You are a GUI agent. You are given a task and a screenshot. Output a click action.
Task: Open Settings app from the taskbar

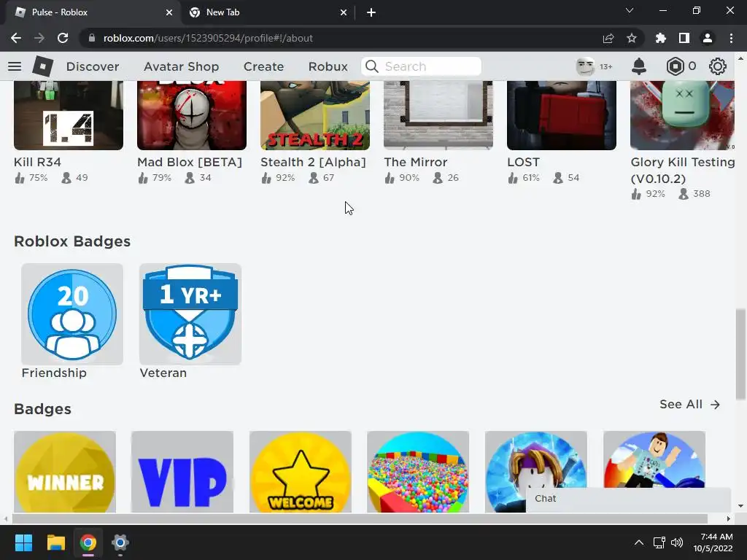pyautogui.click(x=120, y=542)
